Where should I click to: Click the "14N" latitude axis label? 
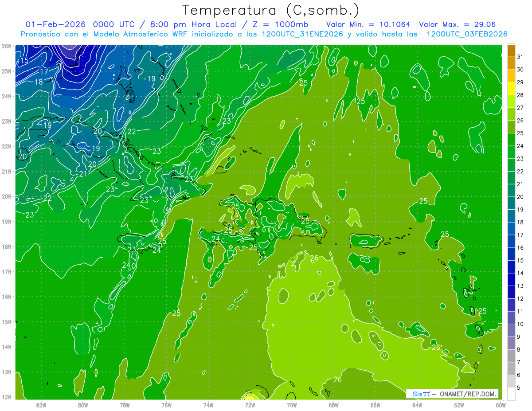pyautogui.click(x=6, y=347)
